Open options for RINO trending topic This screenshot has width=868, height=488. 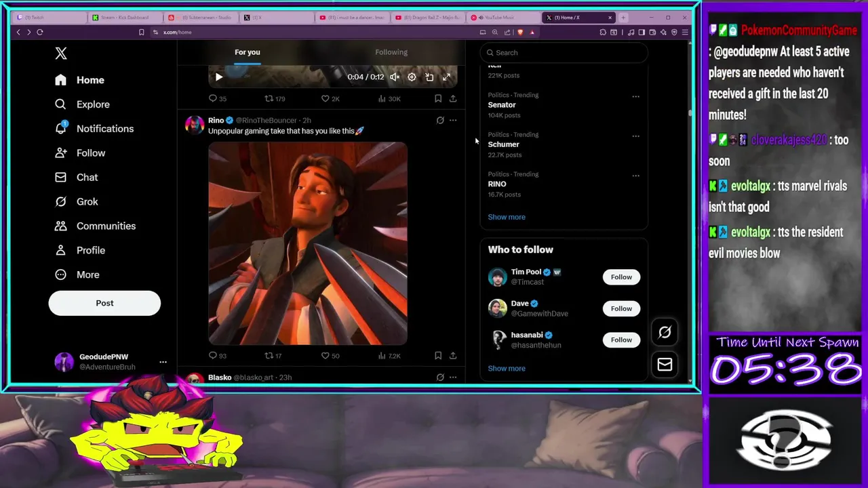635,176
